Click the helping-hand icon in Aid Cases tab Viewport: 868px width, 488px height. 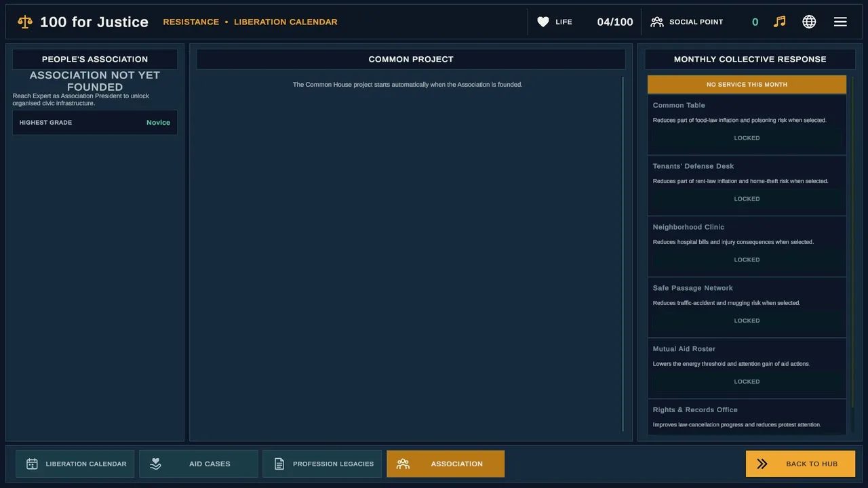(155, 464)
